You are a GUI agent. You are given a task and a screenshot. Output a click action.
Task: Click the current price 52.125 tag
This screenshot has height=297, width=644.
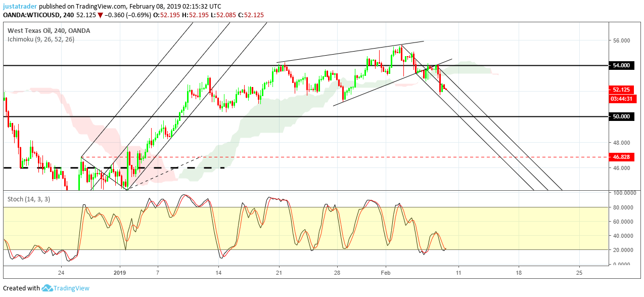point(621,90)
